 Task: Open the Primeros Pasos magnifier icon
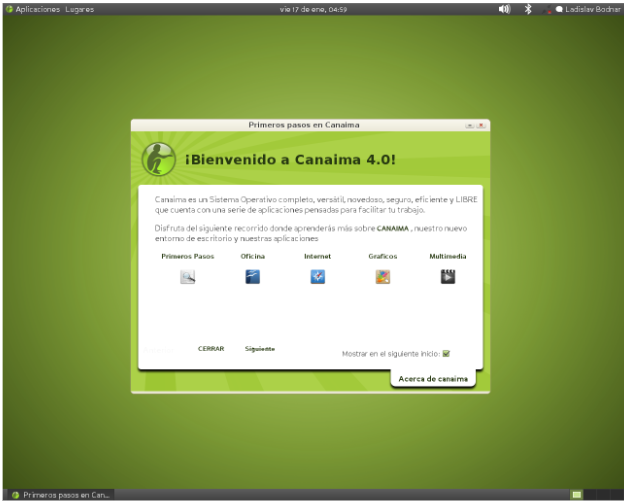(x=187, y=276)
